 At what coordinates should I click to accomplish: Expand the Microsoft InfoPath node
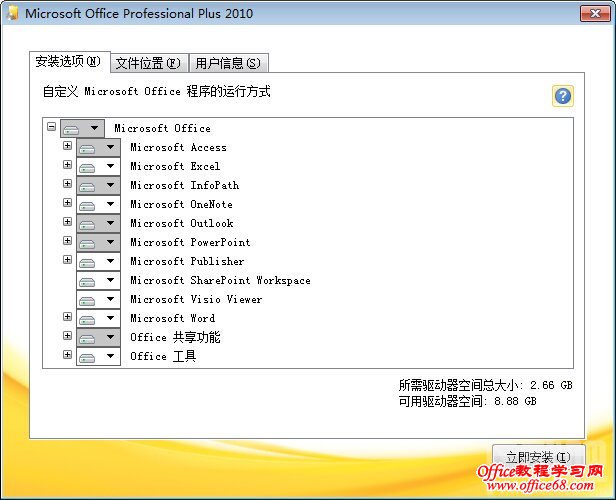[68, 183]
